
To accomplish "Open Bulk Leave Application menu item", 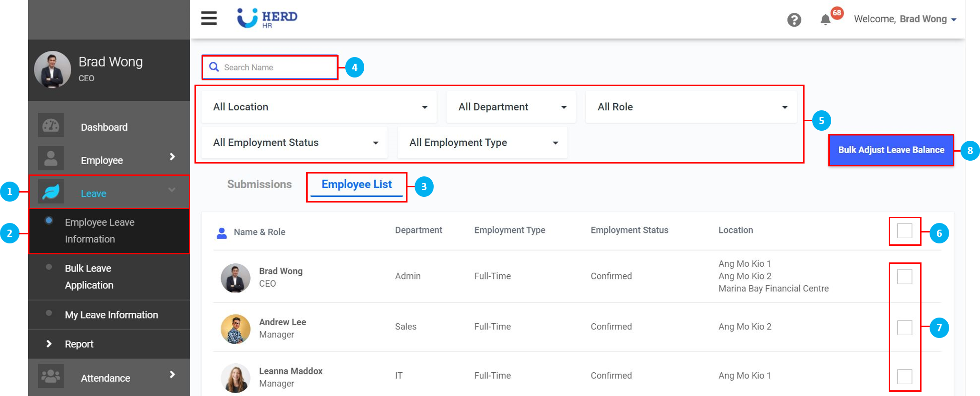I will click(x=89, y=277).
